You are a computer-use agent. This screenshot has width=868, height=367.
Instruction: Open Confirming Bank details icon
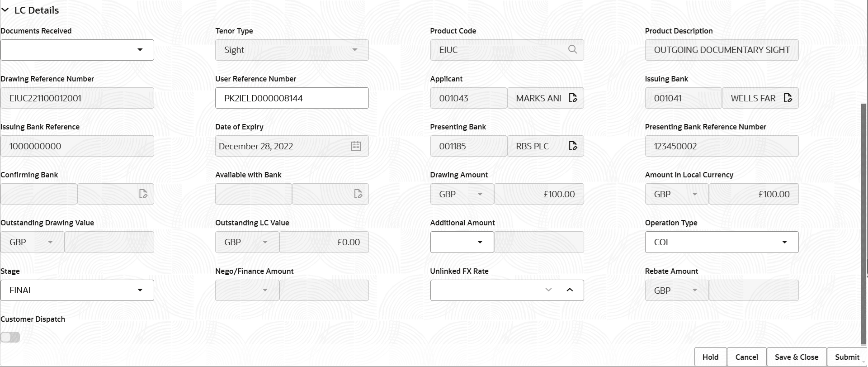143,194
